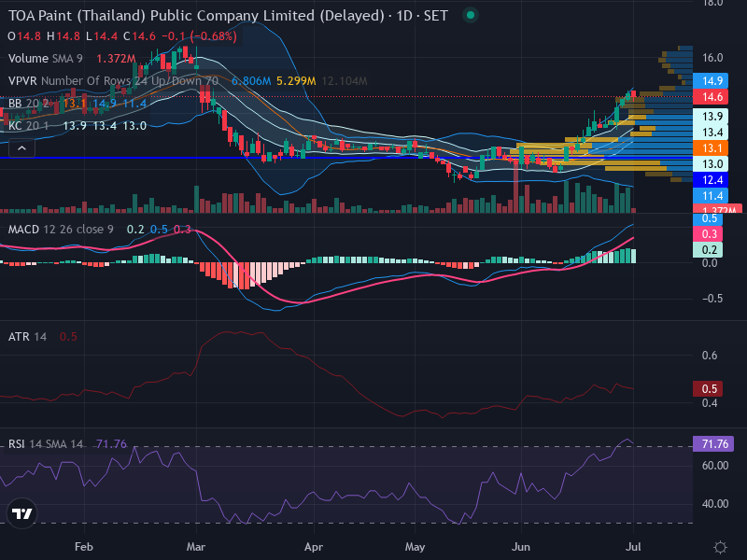Select the Volume SMA 9 indicator label
This screenshot has width=747, height=560.
click(x=45, y=59)
